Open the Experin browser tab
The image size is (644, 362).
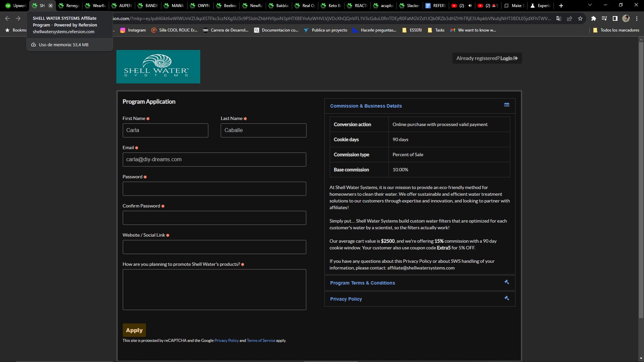point(541,6)
